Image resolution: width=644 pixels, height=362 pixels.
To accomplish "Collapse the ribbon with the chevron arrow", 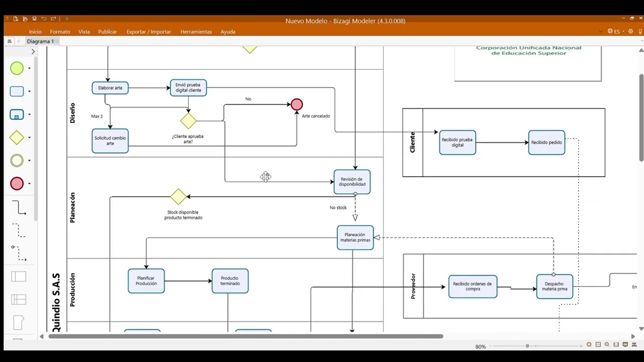I will pyautogui.click(x=601, y=31).
